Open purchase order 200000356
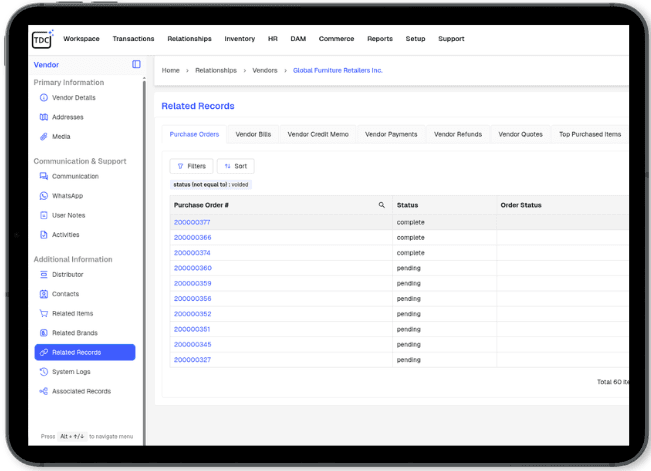Viewport: 651px width, 471px height. coord(193,299)
